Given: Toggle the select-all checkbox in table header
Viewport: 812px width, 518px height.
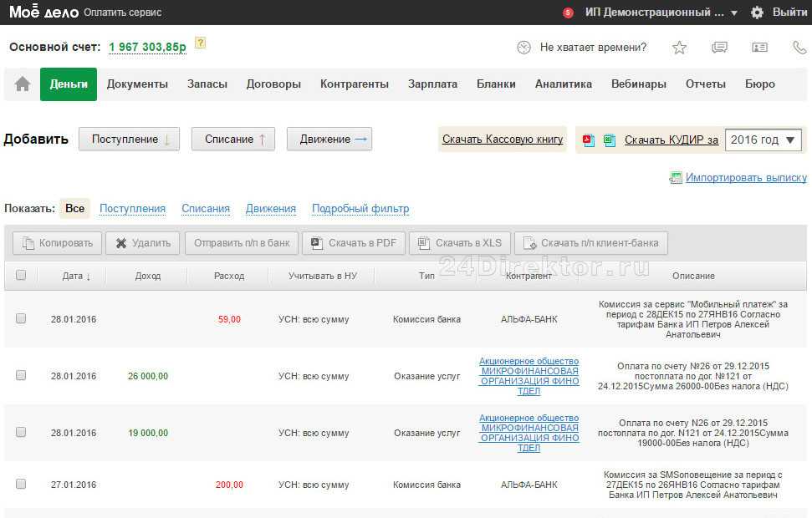Looking at the screenshot, I should [21, 275].
